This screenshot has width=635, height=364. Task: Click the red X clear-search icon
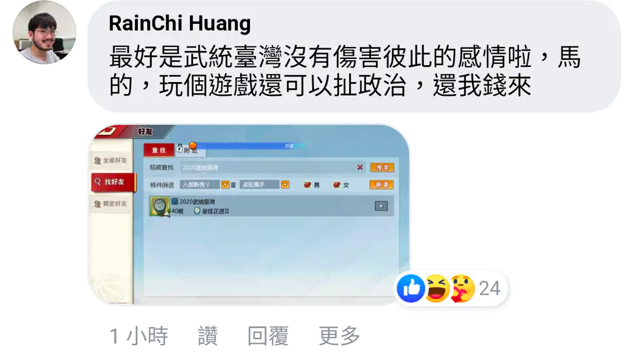[x=360, y=167]
